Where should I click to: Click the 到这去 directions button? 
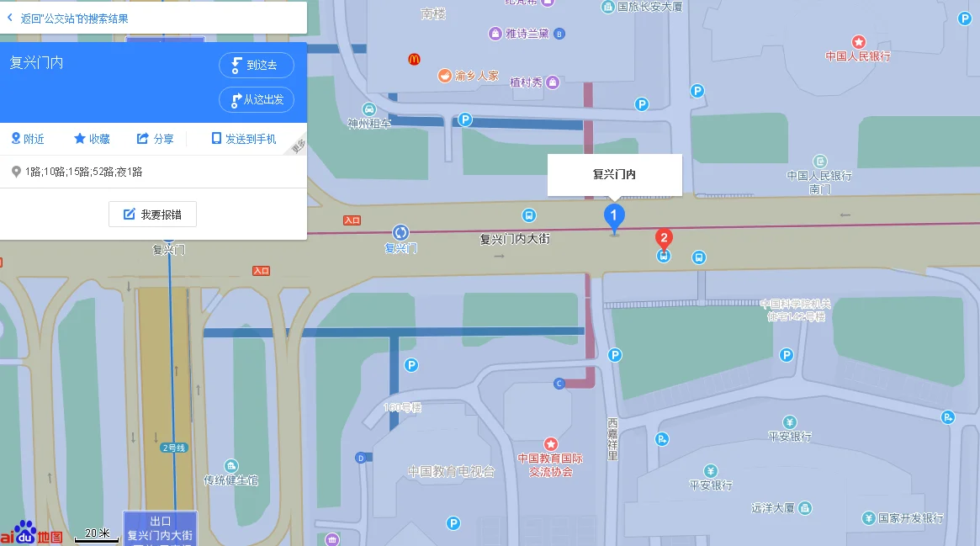[x=256, y=65]
